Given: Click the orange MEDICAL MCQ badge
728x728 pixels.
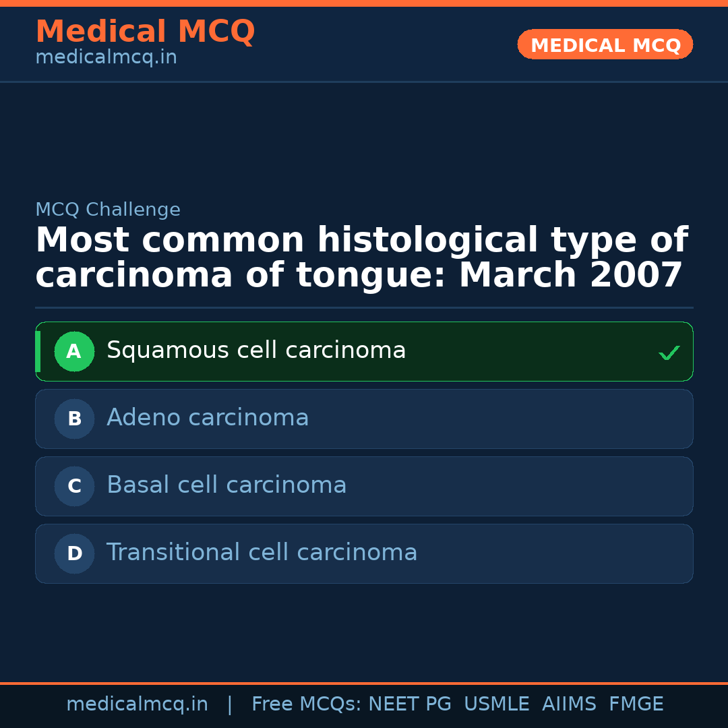Looking at the screenshot, I should click(605, 45).
